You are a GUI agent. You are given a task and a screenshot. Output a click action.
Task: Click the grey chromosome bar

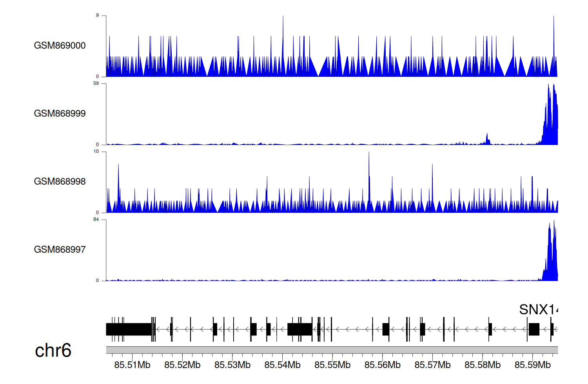point(332,350)
